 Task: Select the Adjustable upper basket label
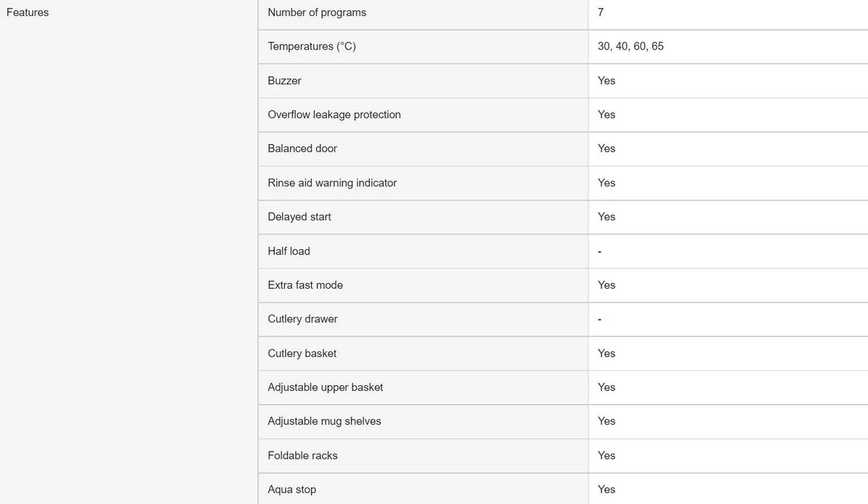click(x=325, y=387)
